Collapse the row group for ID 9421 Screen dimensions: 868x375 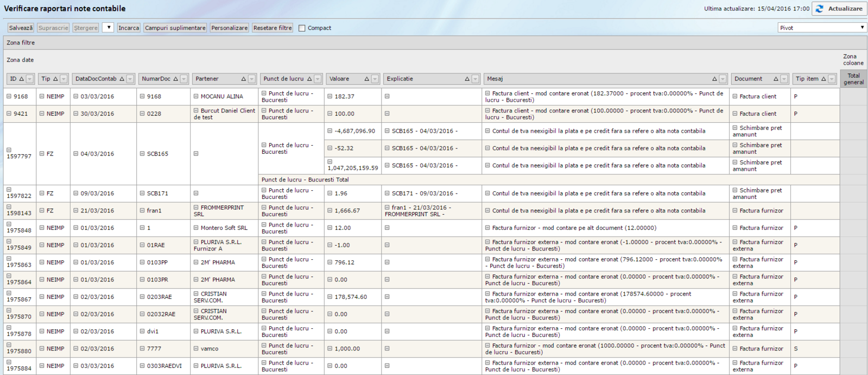(x=9, y=114)
